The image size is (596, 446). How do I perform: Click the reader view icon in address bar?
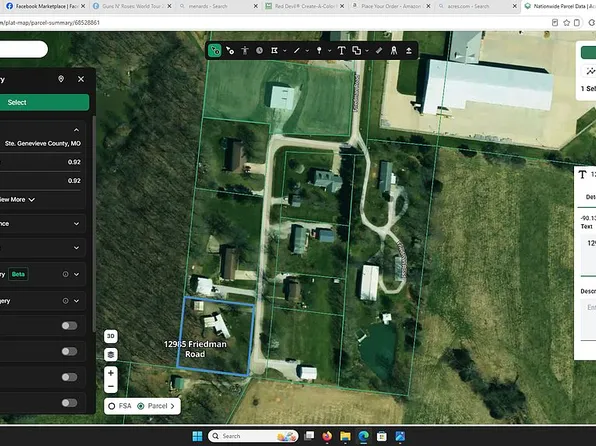[555, 22]
